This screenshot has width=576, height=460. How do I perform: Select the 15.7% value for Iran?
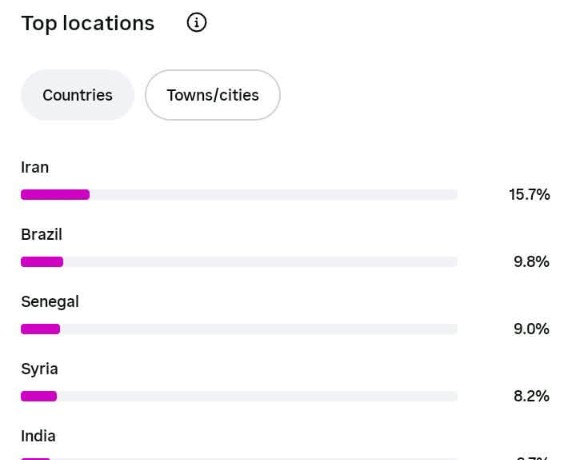pos(529,194)
